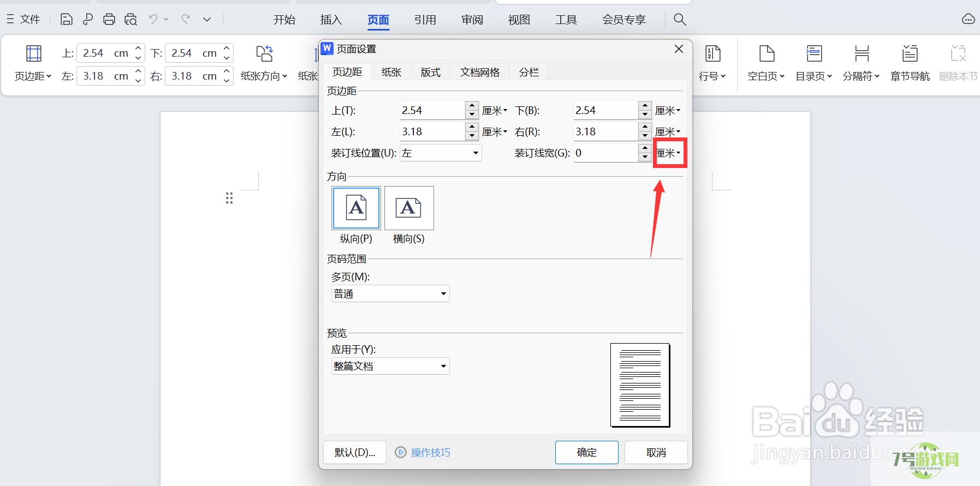Viewport: 980px width, 486px height.
Task: Click the 上(T) margin field in dialog
Action: point(432,110)
